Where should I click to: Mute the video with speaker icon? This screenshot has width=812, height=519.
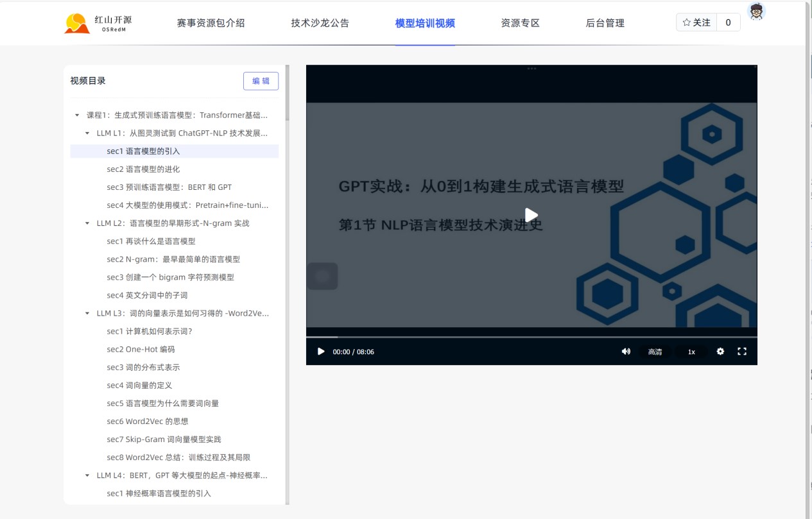click(626, 352)
